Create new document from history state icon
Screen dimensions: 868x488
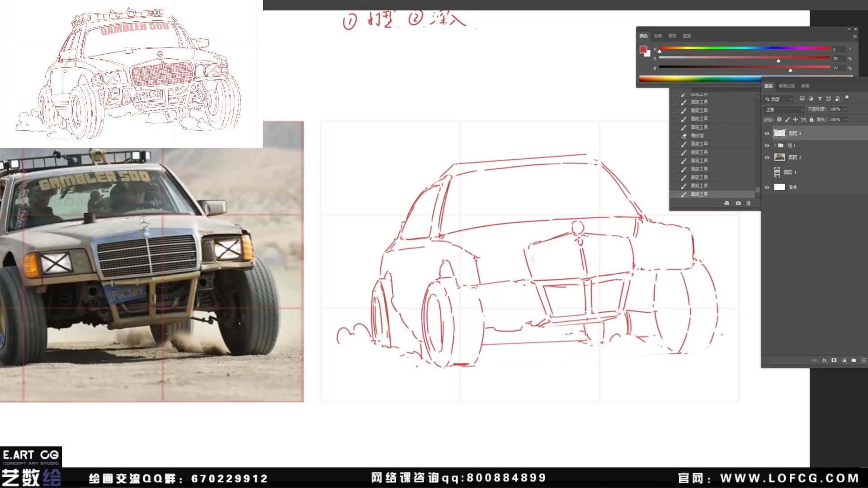point(726,203)
